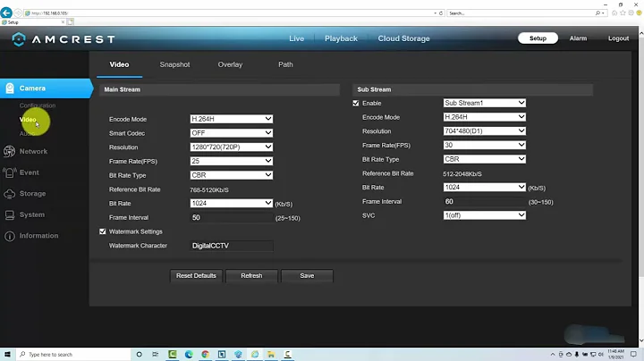This screenshot has width=644, height=361.
Task: Toggle the Watermark Settings checkbox
Action: (x=103, y=231)
